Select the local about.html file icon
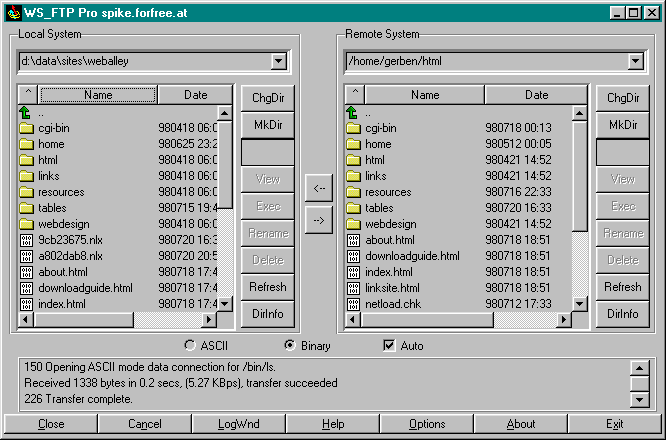This screenshot has width=666, height=440. (x=26, y=272)
